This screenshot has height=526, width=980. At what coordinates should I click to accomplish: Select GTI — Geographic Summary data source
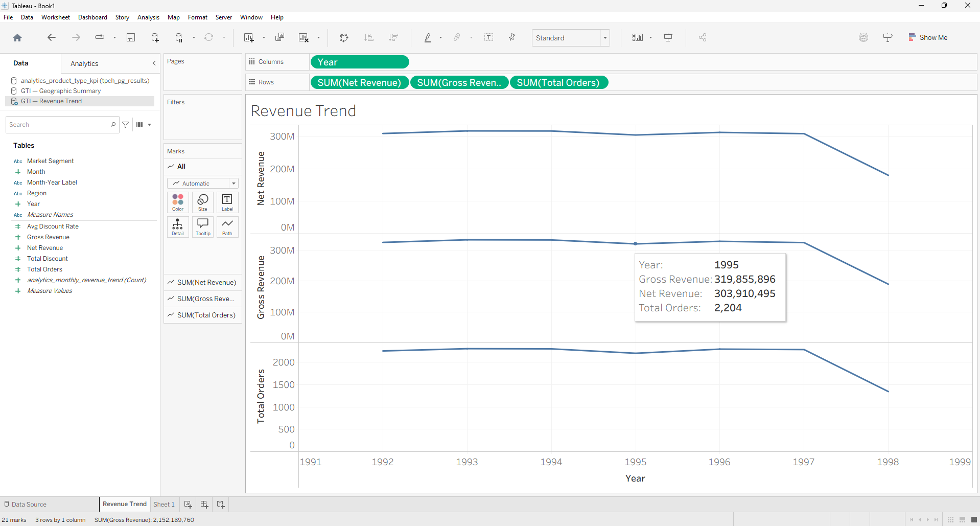[60, 91]
